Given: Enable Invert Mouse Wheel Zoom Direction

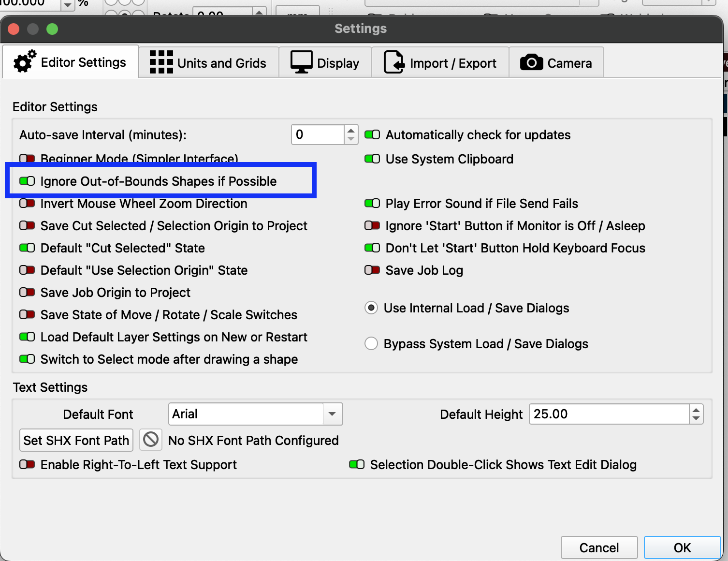Looking at the screenshot, I should [27, 204].
